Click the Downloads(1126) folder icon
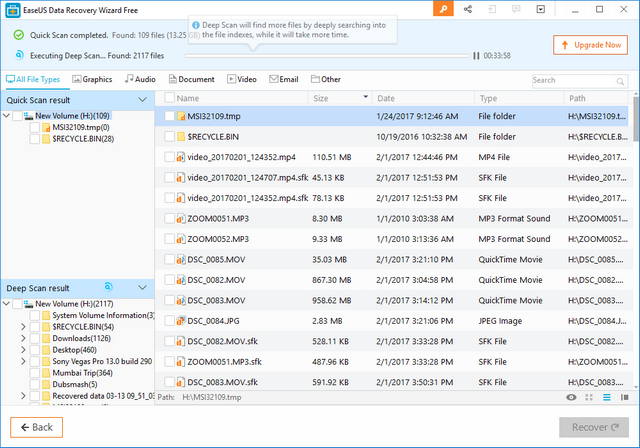Viewport: 640px width, 448px height. 46,338
